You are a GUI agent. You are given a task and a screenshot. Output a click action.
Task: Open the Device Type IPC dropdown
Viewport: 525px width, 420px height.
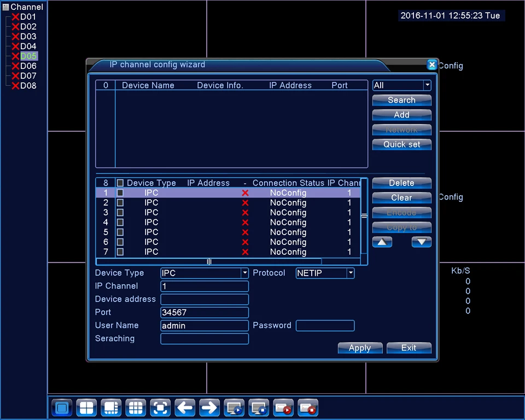(245, 273)
